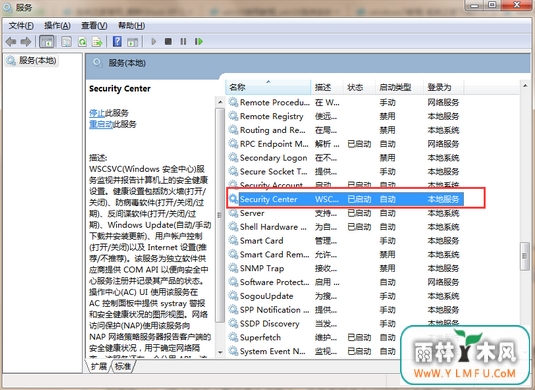Click the Forward arrow toolbar icon

point(26,42)
